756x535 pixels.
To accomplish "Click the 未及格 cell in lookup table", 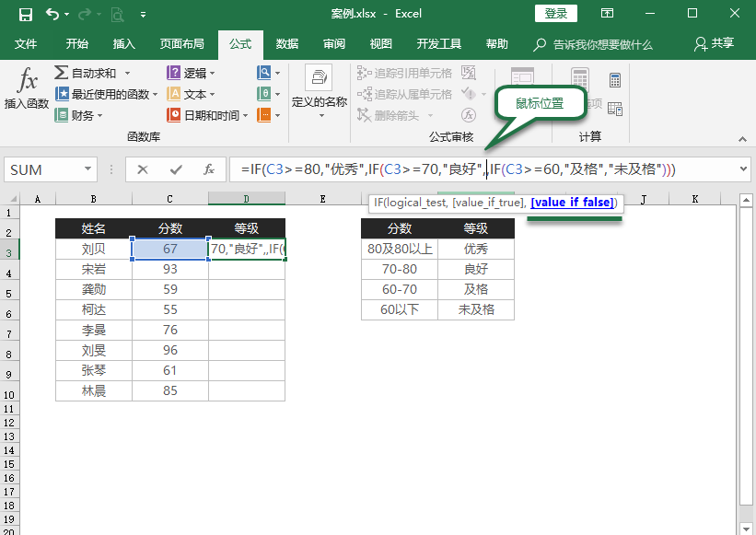I will (476, 310).
